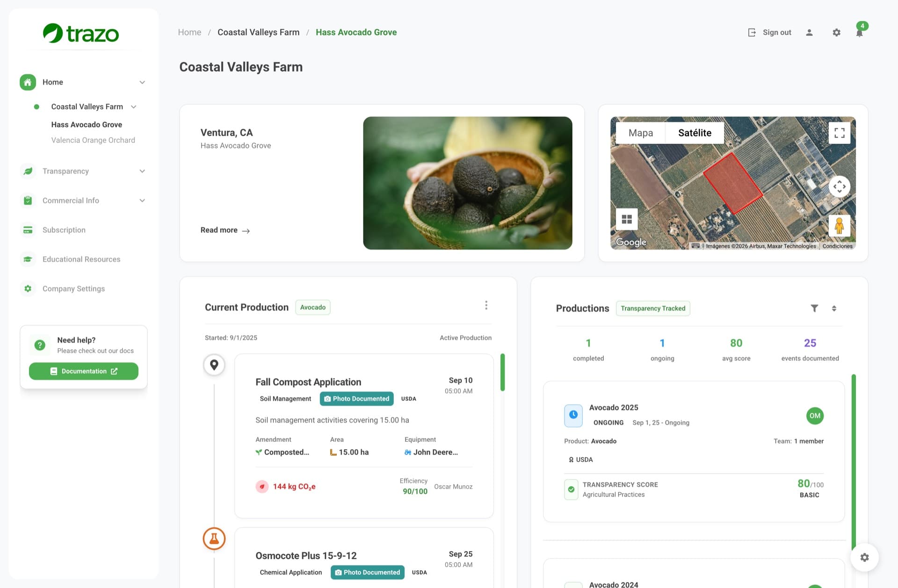Open the Current Production kebab menu

[x=486, y=305]
